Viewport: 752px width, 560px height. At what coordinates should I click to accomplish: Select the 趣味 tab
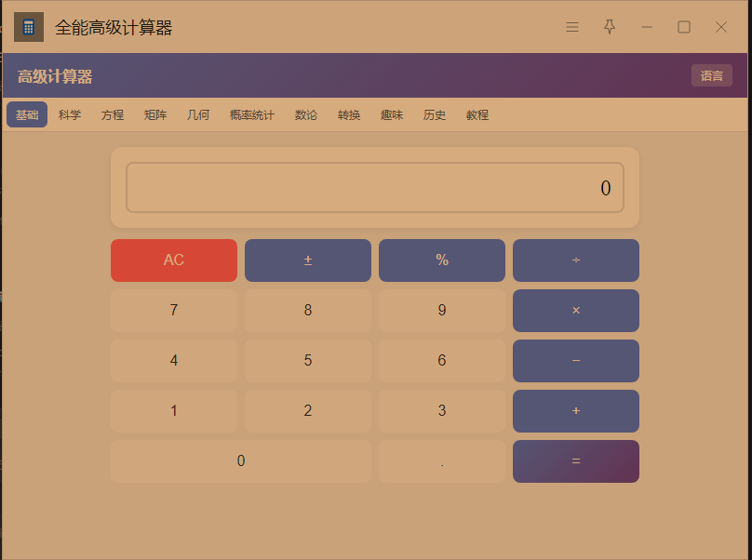pos(392,114)
